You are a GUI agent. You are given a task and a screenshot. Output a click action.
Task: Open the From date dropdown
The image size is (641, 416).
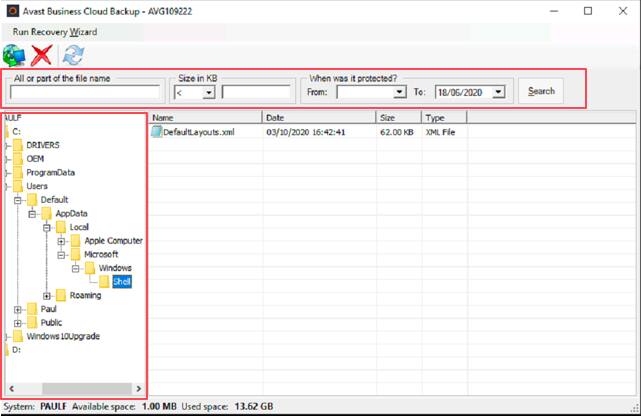pos(398,92)
